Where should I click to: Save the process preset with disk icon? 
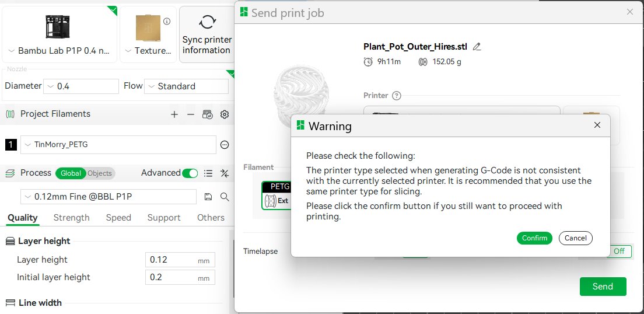(208, 197)
